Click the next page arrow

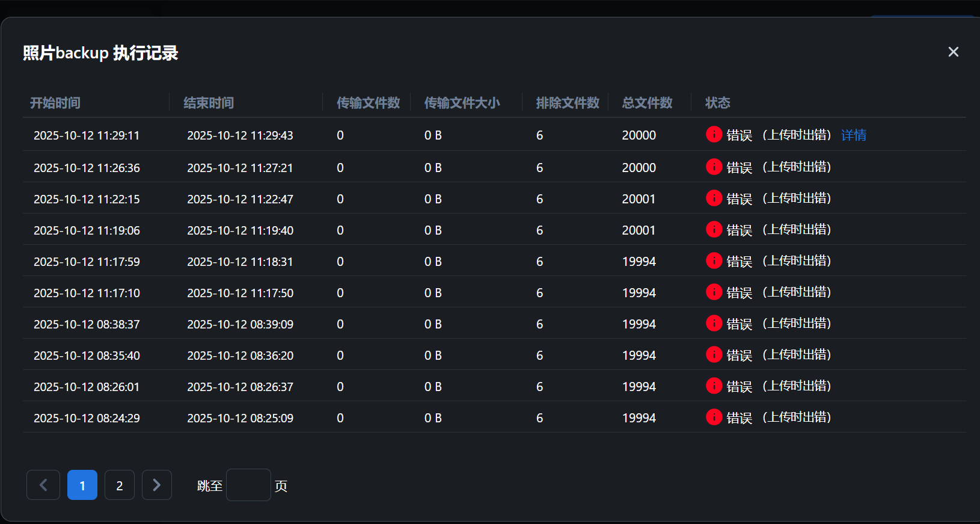pyautogui.click(x=157, y=485)
